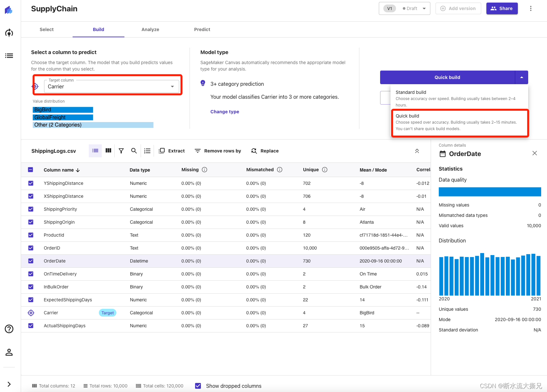Viewport: 547px width, 392px height.
Task: Toggle Show dropped columns checkbox
Action: 198,386
